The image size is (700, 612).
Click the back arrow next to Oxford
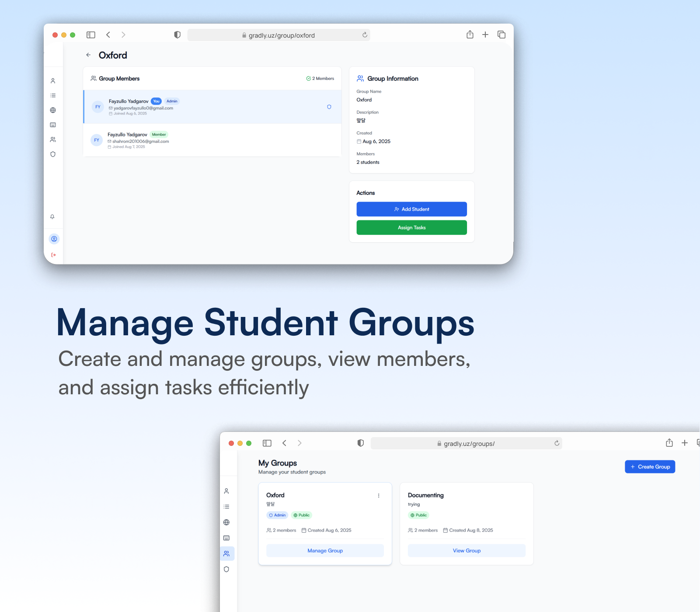[x=88, y=55]
